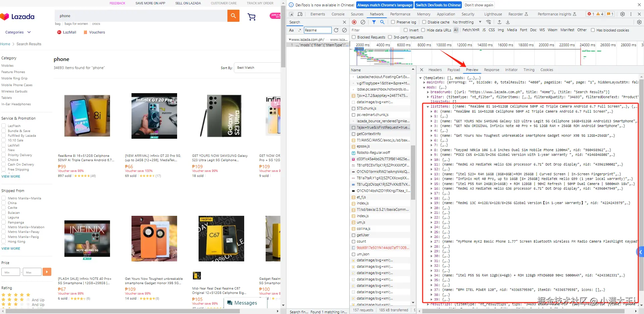644x314 pixels.
Task: Click the export HAR download icon
Action: tap(508, 22)
